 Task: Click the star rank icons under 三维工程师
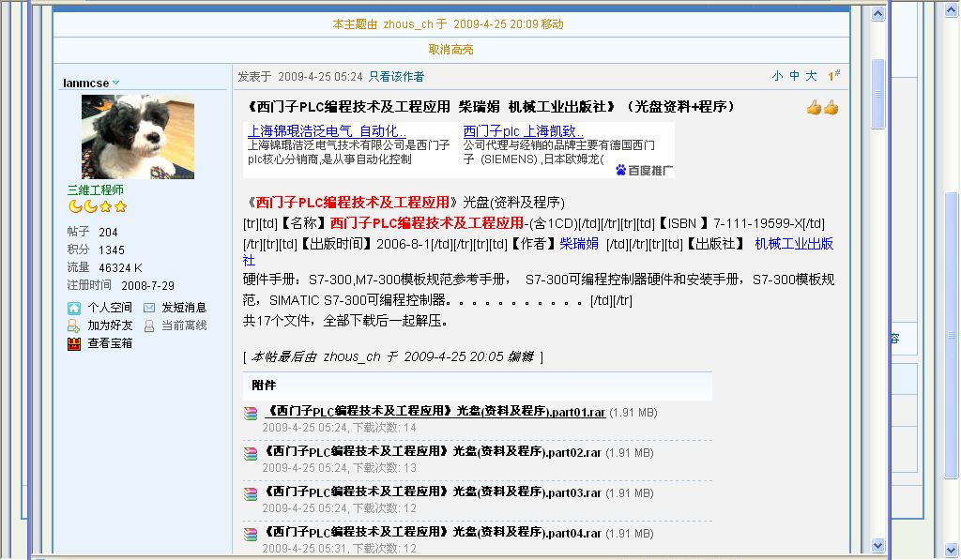98,206
